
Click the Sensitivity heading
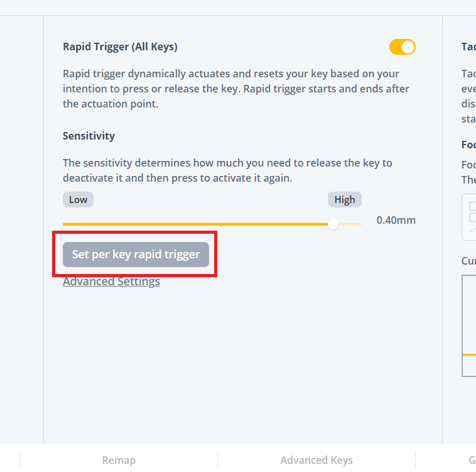pos(89,136)
